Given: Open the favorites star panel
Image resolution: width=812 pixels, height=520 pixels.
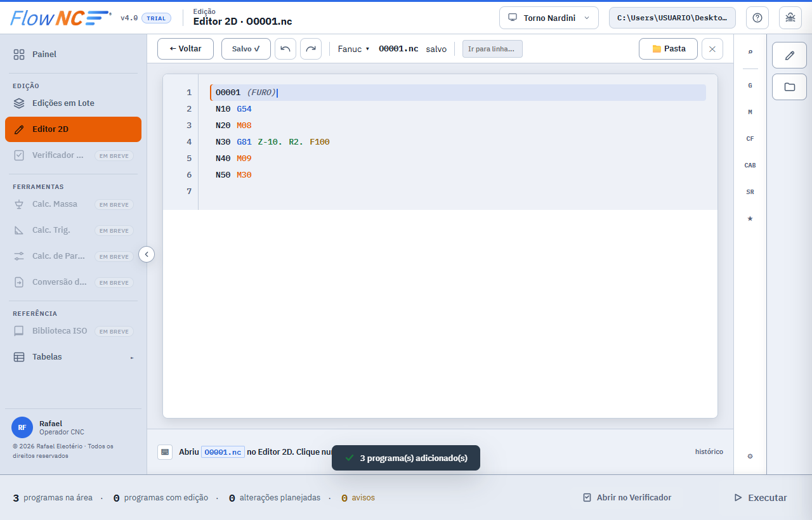Looking at the screenshot, I should (750, 218).
